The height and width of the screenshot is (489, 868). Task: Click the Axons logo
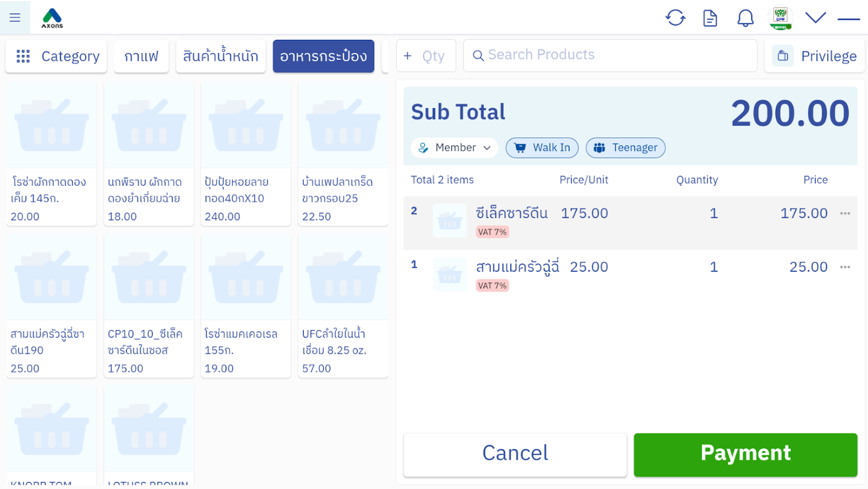tap(53, 18)
